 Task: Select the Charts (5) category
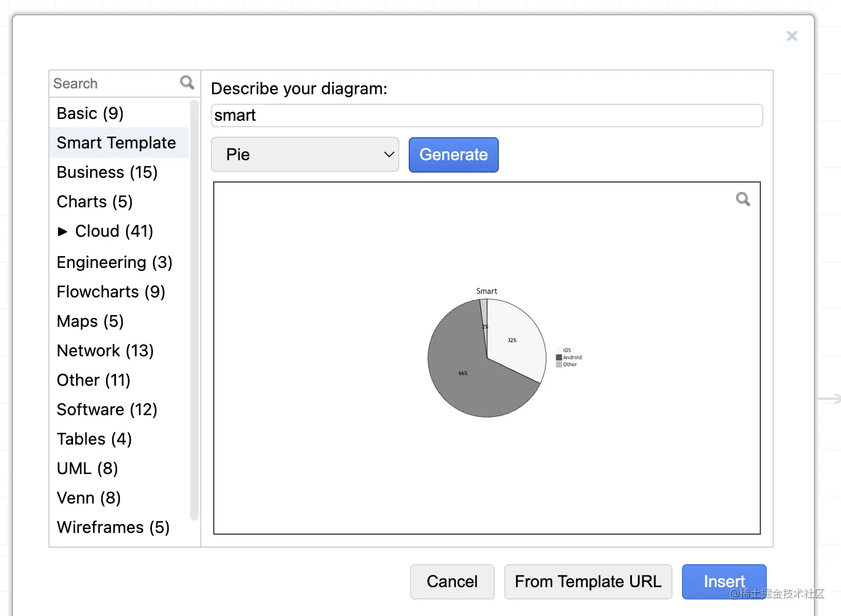95,202
